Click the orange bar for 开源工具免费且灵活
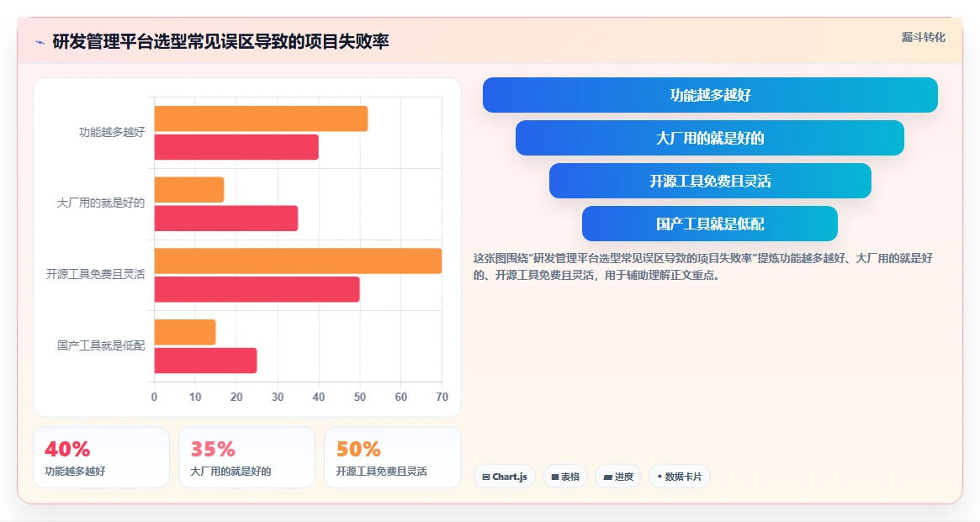Screen dimensions: 980x522 [x=298, y=261]
